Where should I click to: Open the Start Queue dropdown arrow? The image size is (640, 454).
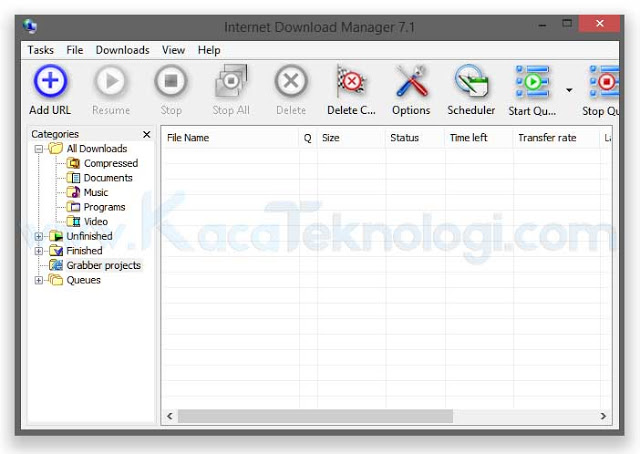[x=569, y=90]
